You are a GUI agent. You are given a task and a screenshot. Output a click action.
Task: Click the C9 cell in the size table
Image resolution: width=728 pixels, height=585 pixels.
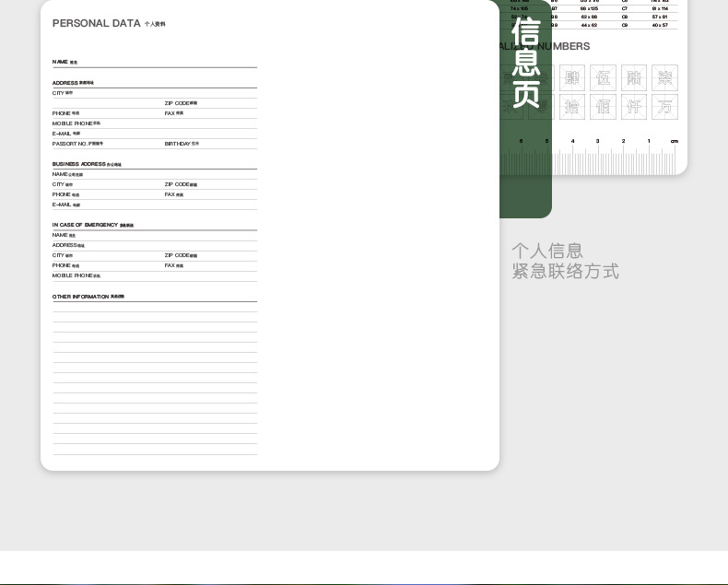pyautogui.click(x=625, y=26)
